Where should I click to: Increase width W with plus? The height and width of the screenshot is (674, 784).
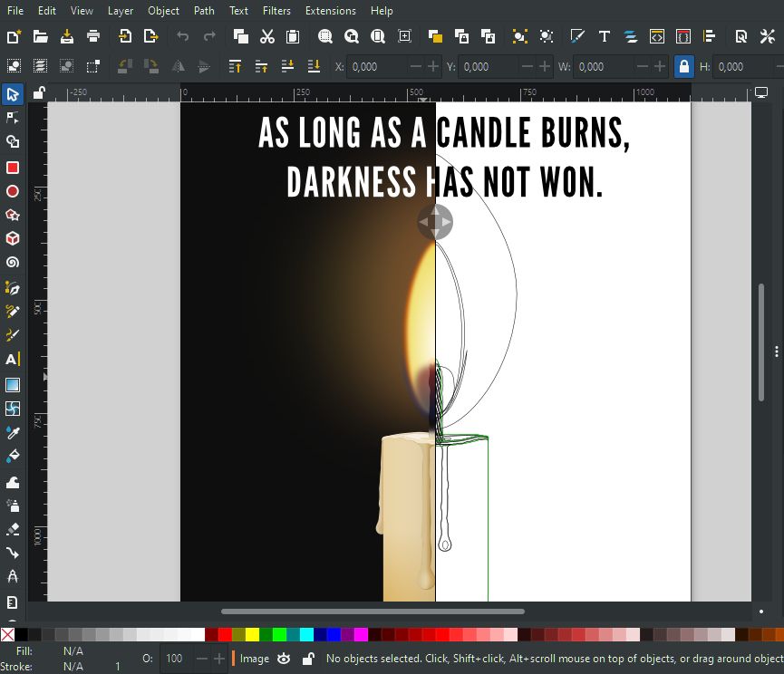(x=660, y=66)
